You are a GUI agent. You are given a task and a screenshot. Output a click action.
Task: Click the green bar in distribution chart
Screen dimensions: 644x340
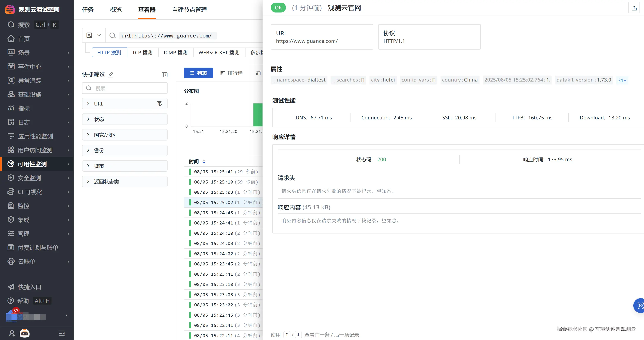click(258, 115)
